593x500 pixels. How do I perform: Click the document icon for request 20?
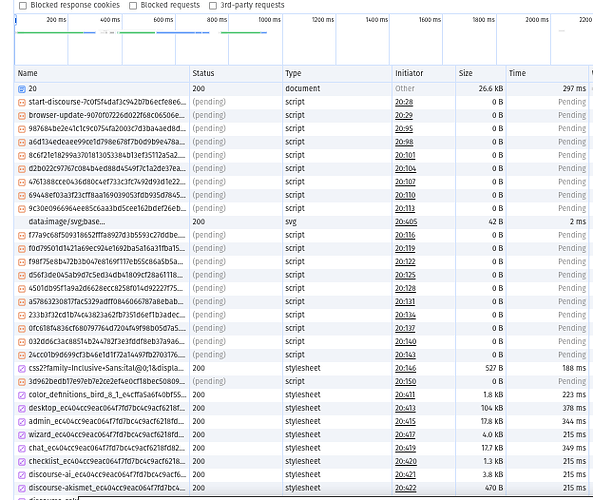pyautogui.click(x=22, y=89)
